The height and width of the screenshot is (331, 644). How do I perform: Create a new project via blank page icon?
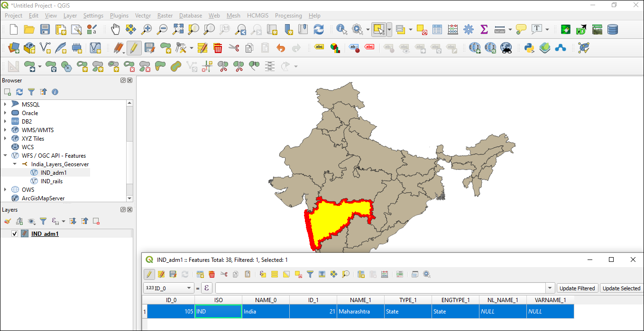(14, 29)
